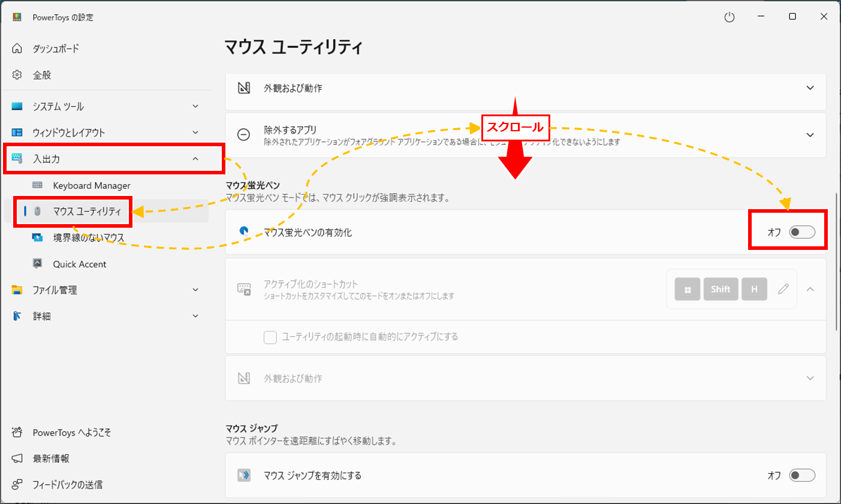Click the Quick Accent icon
The height and width of the screenshot is (504, 841).
[x=38, y=264]
